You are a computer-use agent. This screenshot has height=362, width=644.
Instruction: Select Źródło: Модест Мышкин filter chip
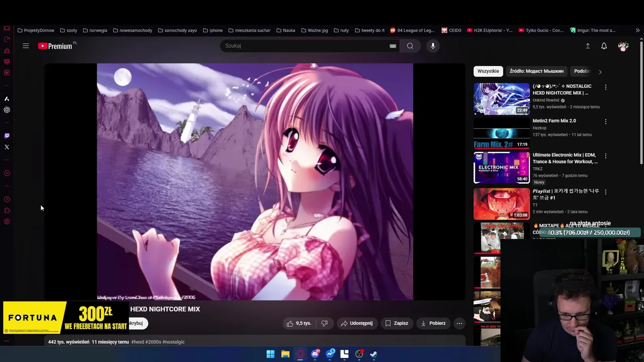tap(536, 71)
